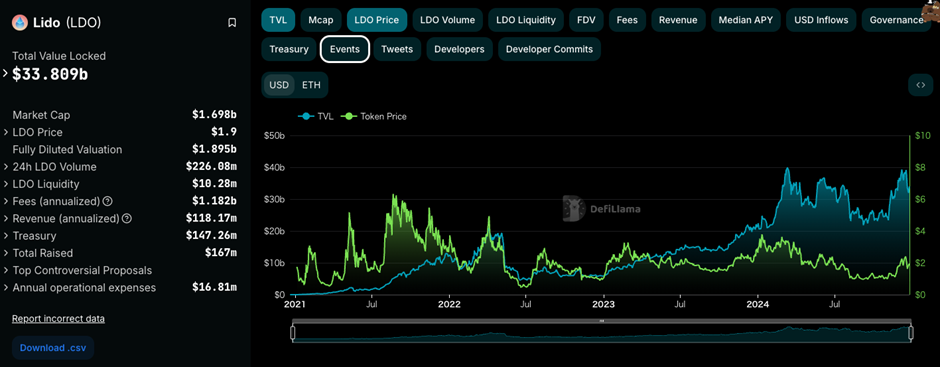
Task: Click the 2024 label on chart axis
Action: click(x=757, y=305)
